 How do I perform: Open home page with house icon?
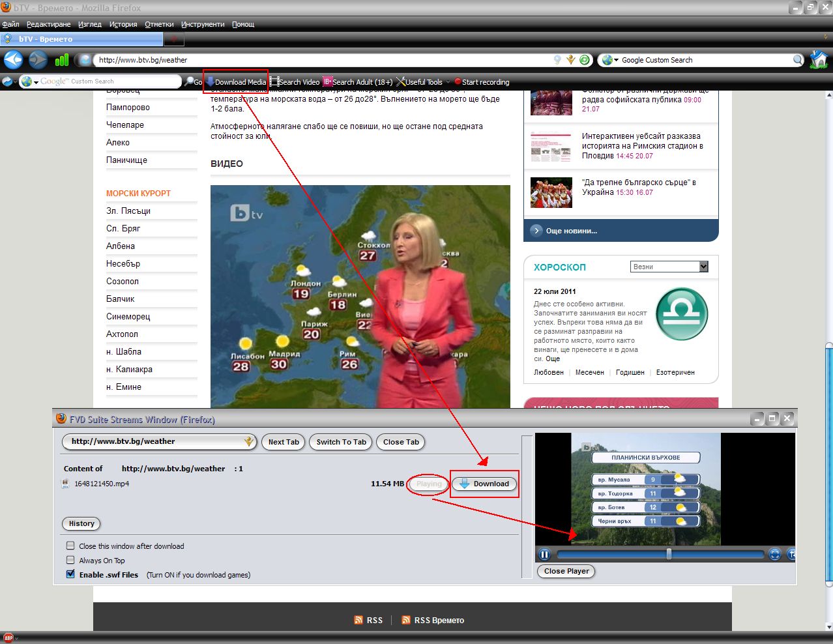[x=819, y=60]
